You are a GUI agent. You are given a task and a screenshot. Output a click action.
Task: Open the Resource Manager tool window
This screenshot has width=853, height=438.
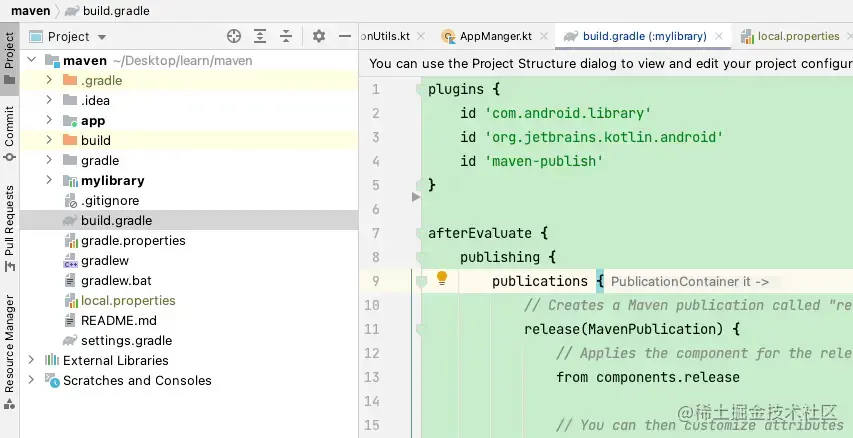coord(9,351)
